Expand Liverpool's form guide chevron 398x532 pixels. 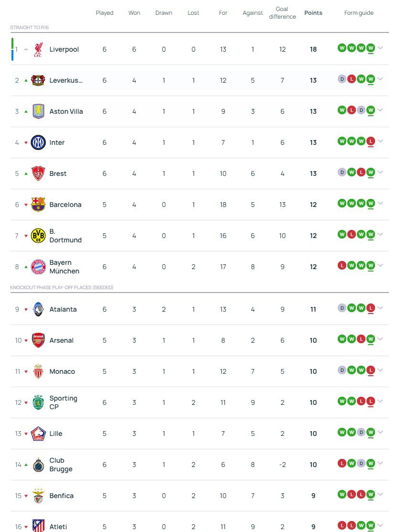pyautogui.click(x=380, y=48)
